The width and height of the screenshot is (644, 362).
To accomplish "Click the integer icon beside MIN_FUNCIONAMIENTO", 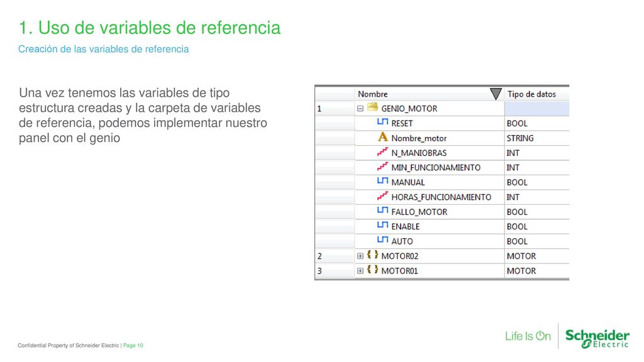I will (x=382, y=167).
